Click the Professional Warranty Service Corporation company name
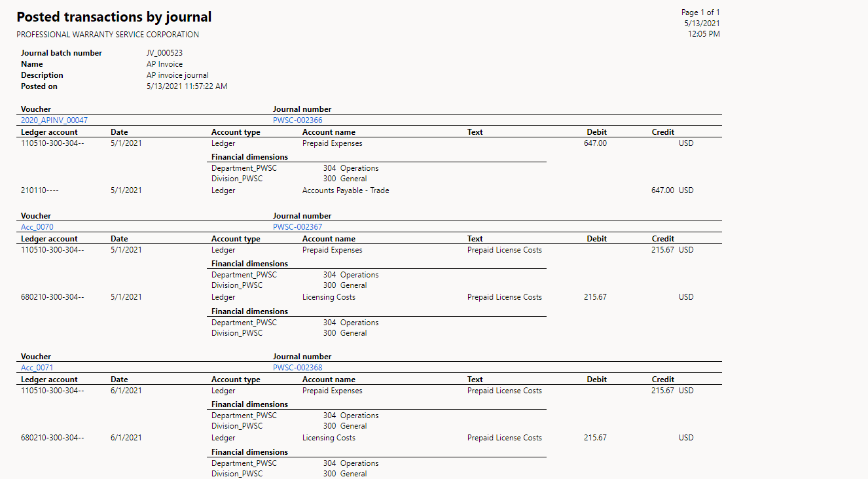Viewport: 868px width, 479px height. tap(107, 35)
